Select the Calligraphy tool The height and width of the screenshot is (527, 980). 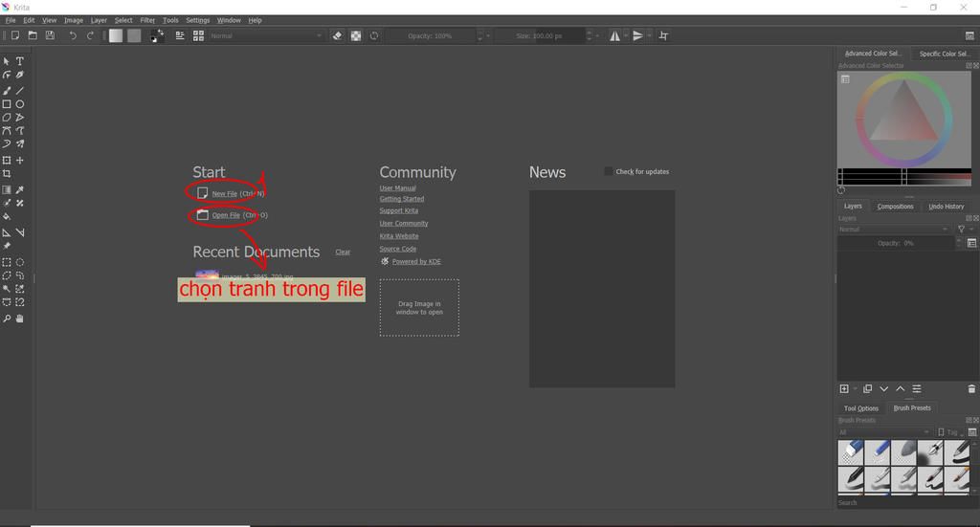(x=20, y=75)
